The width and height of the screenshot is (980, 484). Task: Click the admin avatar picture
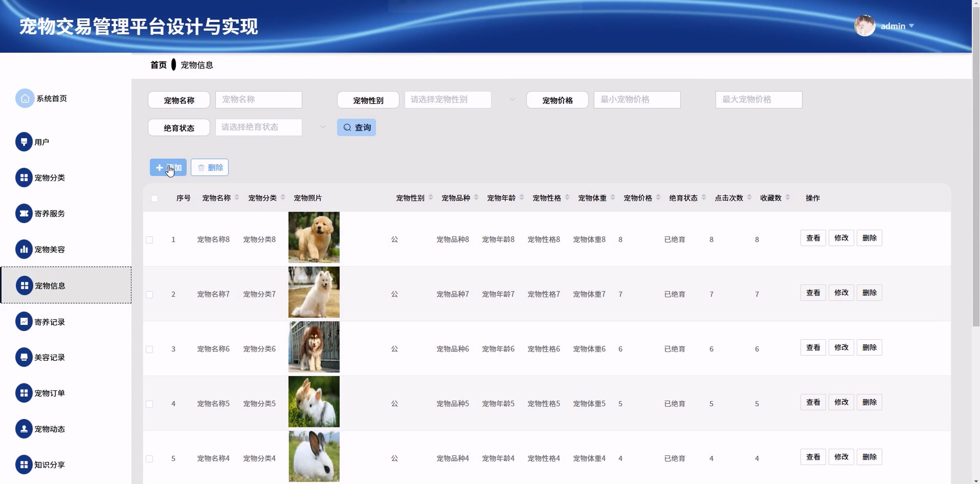865,26
